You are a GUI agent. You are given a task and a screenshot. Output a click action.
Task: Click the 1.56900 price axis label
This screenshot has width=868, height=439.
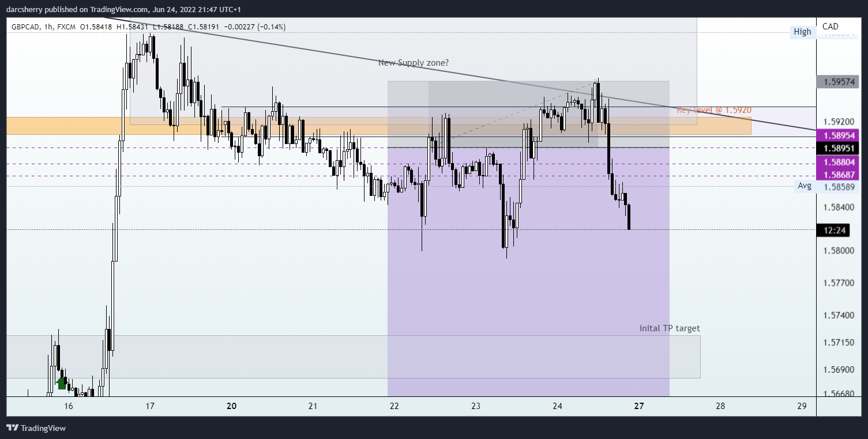838,370
